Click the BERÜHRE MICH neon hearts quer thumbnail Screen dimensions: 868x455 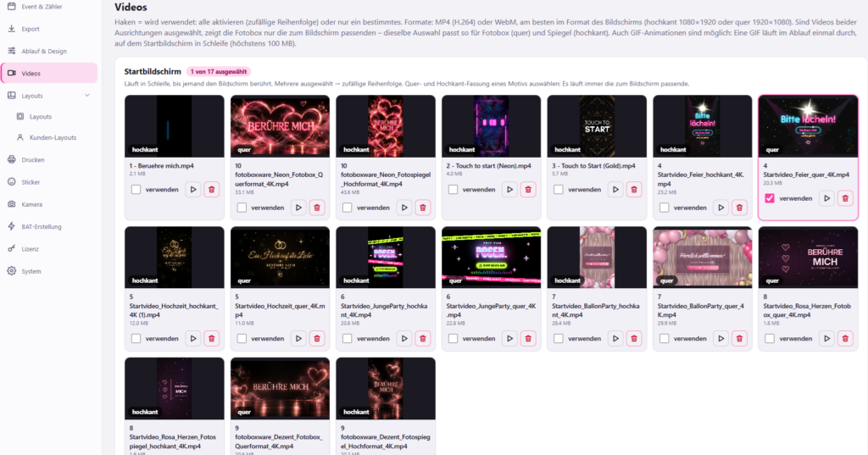(x=280, y=126)
